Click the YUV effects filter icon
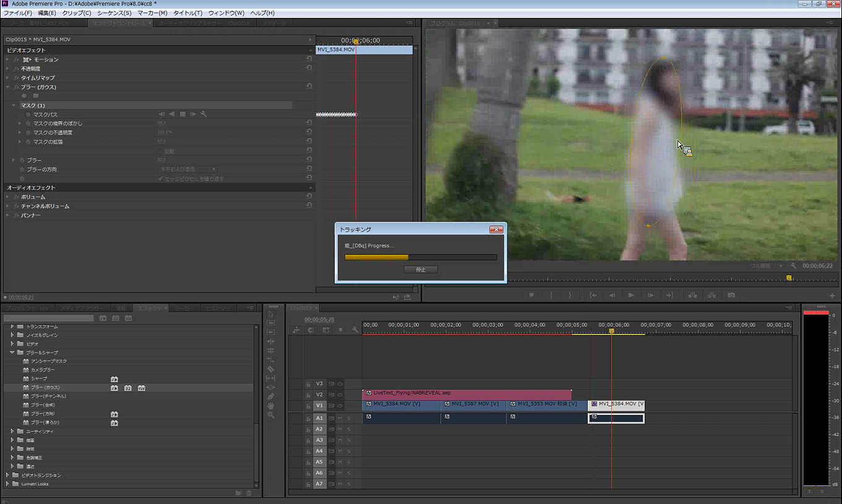This screenshot has width=842, height=504. [128, 318]
